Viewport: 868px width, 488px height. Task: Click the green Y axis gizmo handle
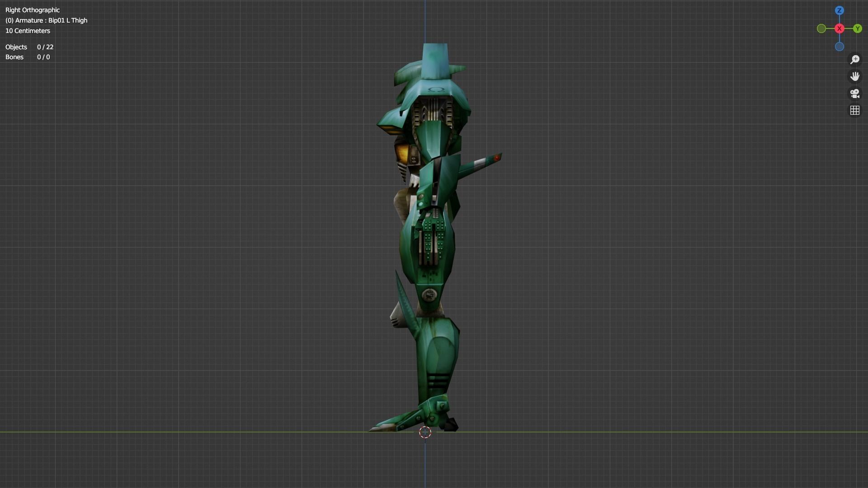857,28
